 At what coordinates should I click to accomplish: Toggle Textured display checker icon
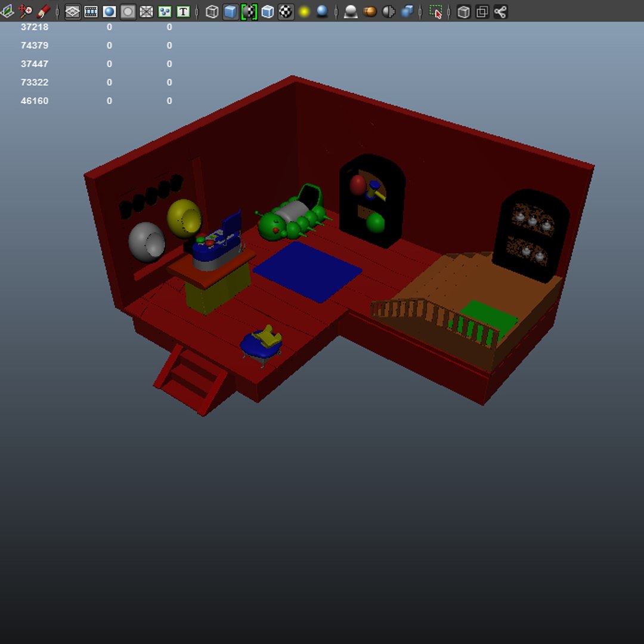286,11
